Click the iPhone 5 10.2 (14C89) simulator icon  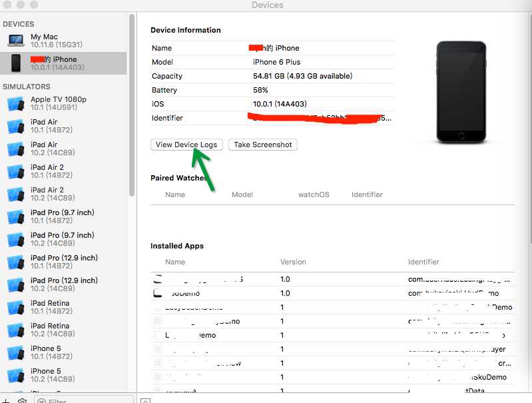tap(15, 376)
